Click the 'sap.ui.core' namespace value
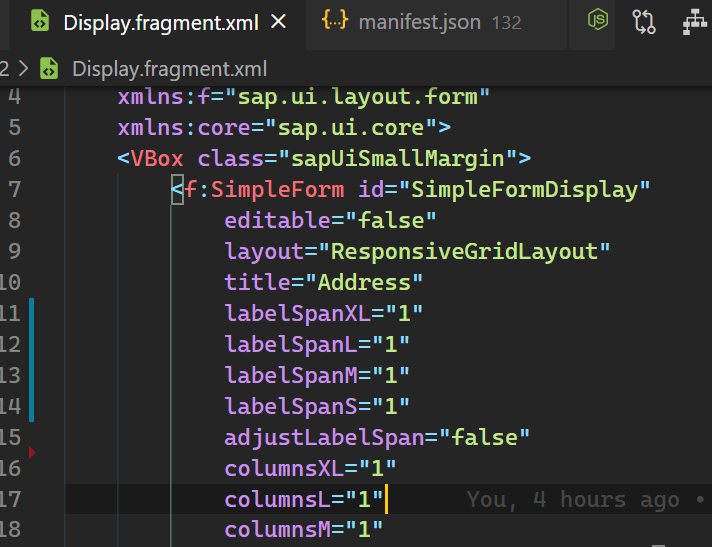The width and height of the screenshot is (712, 547). coord(351,128)
